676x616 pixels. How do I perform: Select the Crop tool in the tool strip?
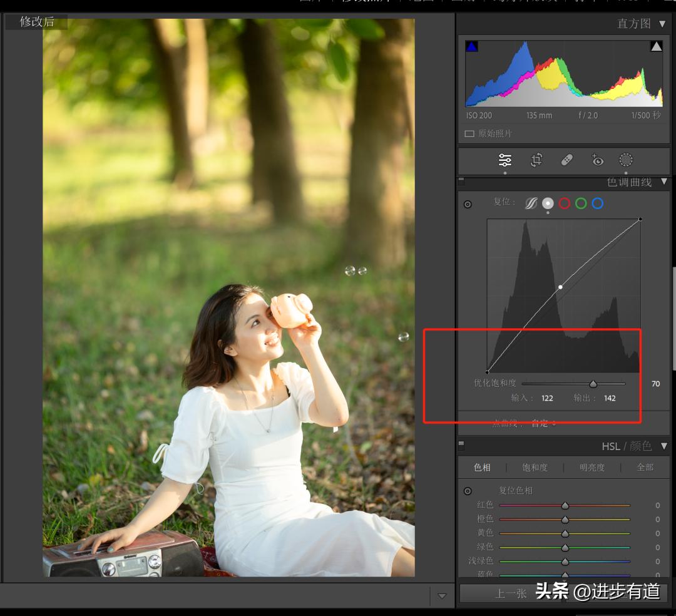point(535,160)
